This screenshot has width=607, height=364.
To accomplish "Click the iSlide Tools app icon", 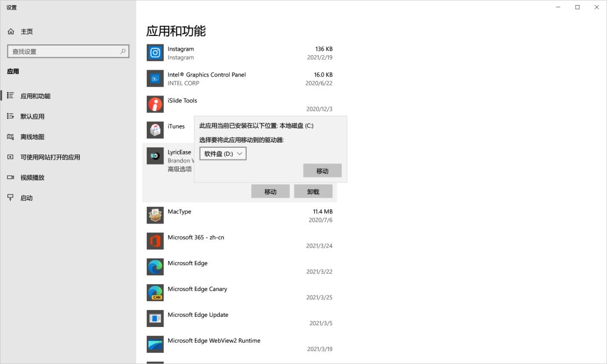I will click(x=155, y=104).
